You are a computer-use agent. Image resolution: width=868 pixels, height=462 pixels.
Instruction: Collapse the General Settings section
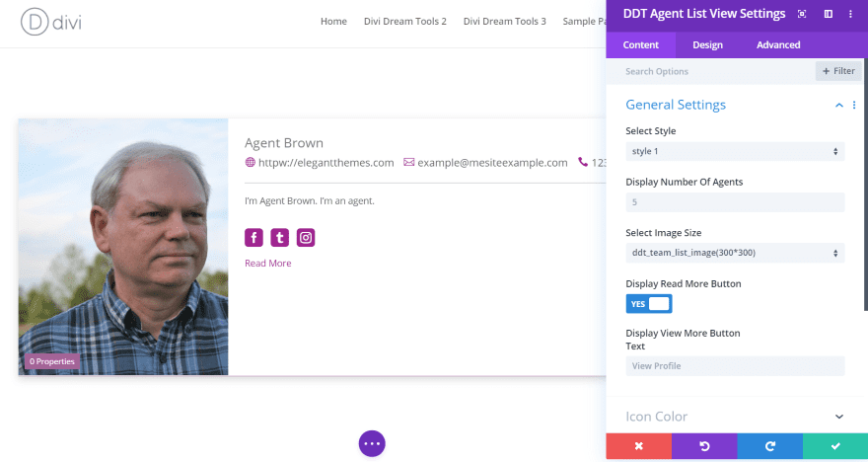839,105
